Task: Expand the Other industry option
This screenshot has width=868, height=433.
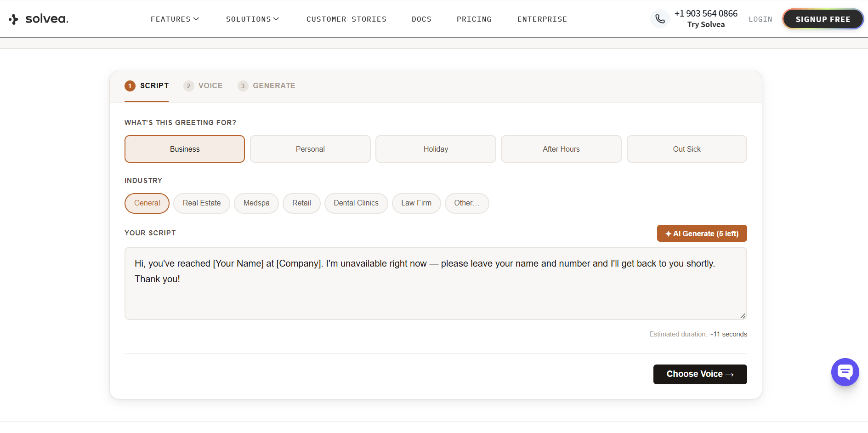Action: coord(466,203)
